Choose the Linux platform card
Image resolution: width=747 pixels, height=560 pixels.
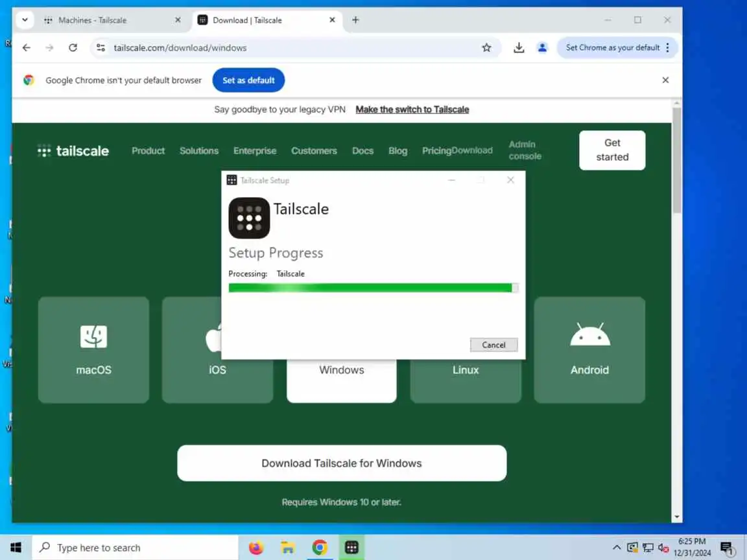pos(466,381)
